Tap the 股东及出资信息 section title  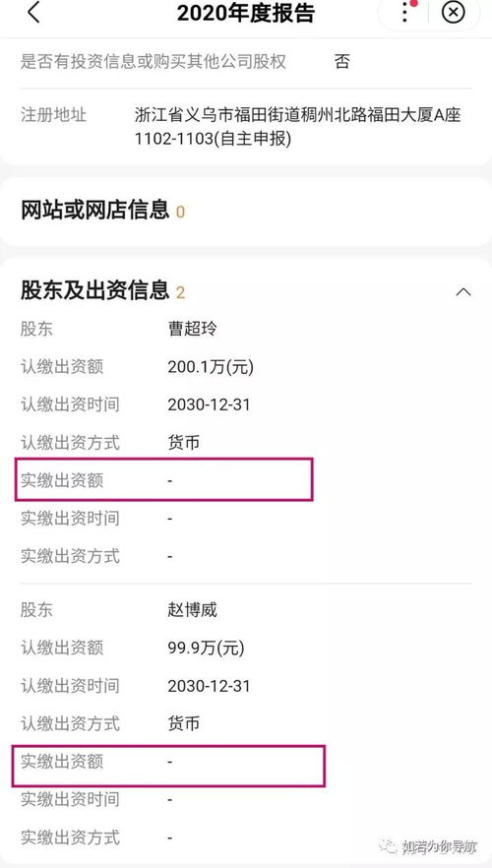(x=94, y=290)
